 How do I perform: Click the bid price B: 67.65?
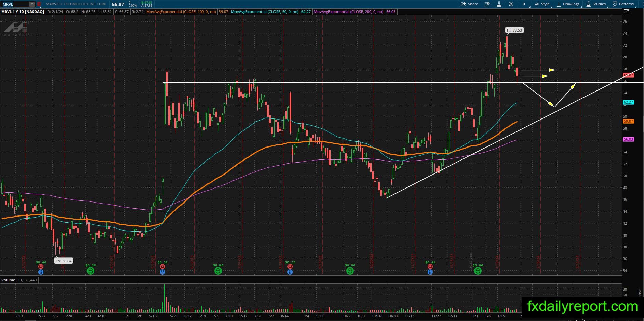[x=147, y=2]
